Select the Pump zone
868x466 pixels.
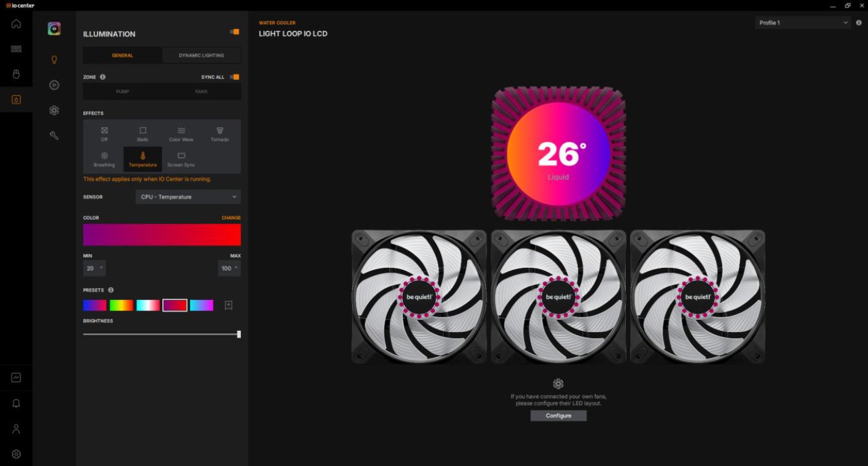pos(123,91)
